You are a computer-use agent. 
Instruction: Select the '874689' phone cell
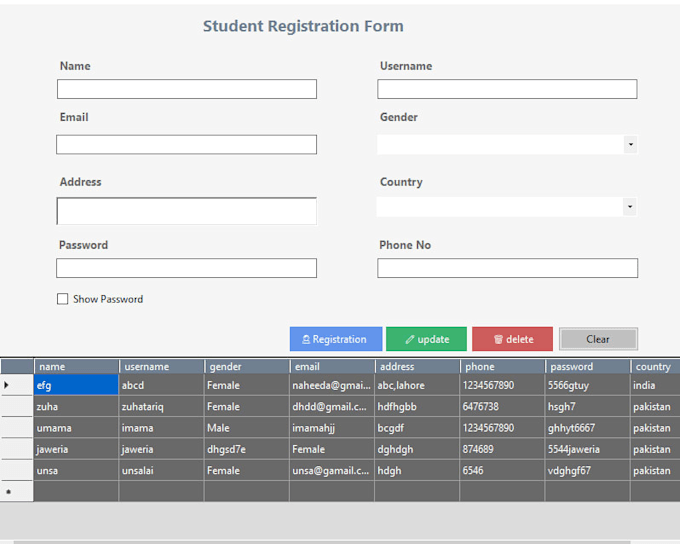pos(502,449)
